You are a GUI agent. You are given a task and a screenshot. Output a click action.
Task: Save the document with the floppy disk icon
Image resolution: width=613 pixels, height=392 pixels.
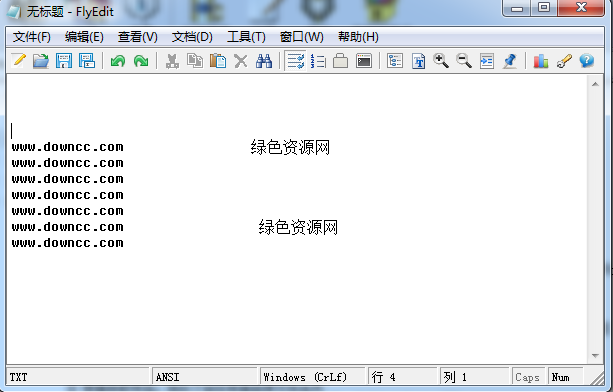coord(64,61)
